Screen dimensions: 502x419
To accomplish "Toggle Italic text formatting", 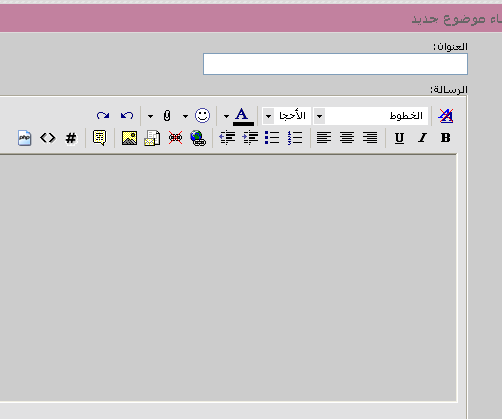I will pos(422,138).
